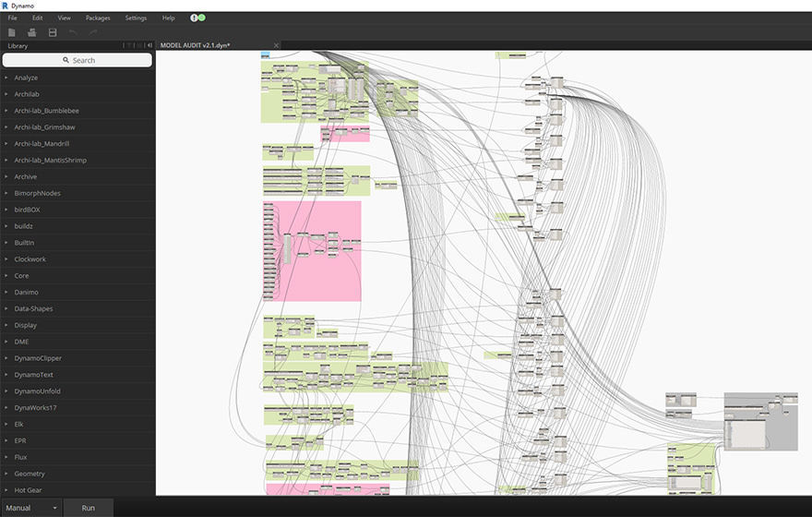
Task: Open the View menu
Action: pyautogui.click(x=65, y=18)
